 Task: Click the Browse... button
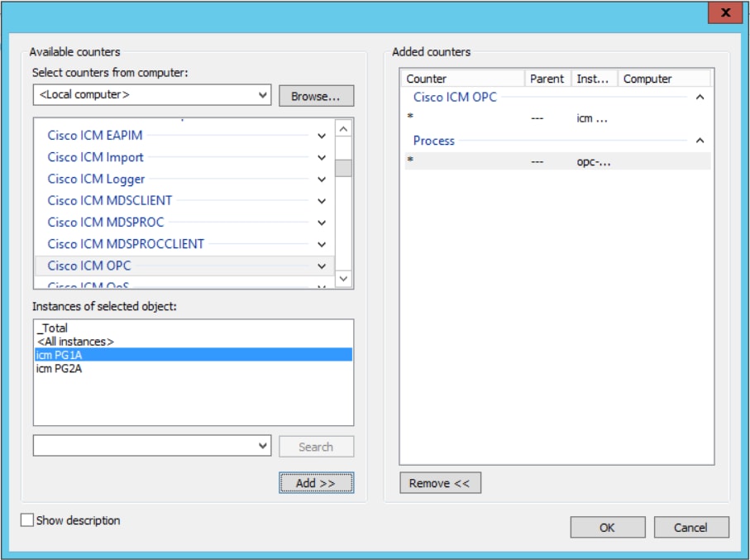click(x=316, y=96)
